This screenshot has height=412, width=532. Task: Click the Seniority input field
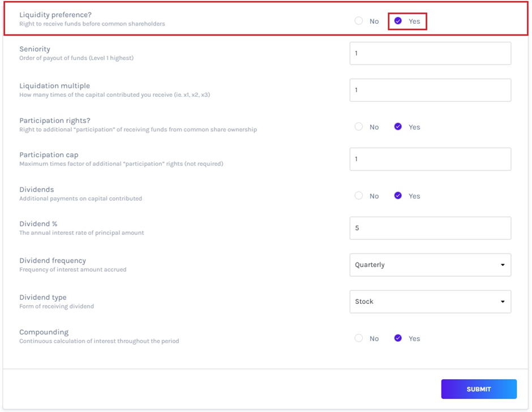(x=430, y=53)
